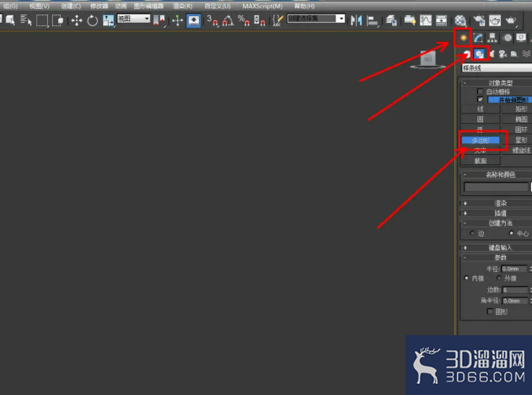The image size is (532, 395).
Task: Click the Render Production teapot icon
Action: (511, 20)
